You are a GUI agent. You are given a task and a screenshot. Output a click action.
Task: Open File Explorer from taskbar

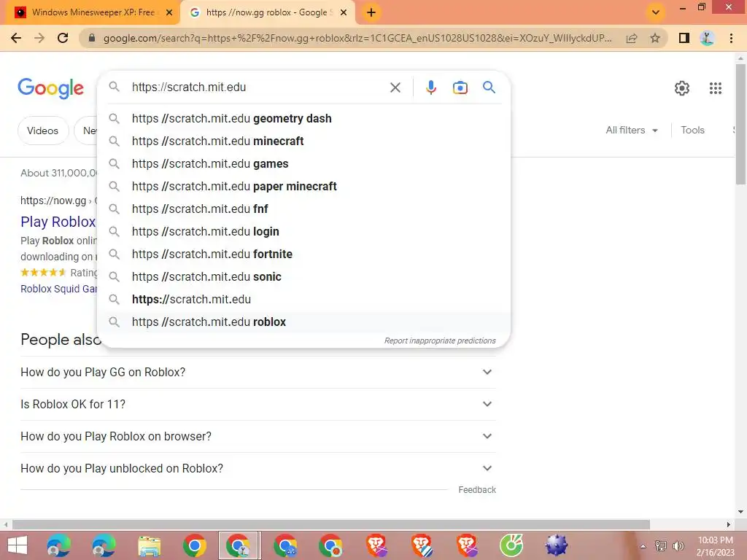(149, 545)
